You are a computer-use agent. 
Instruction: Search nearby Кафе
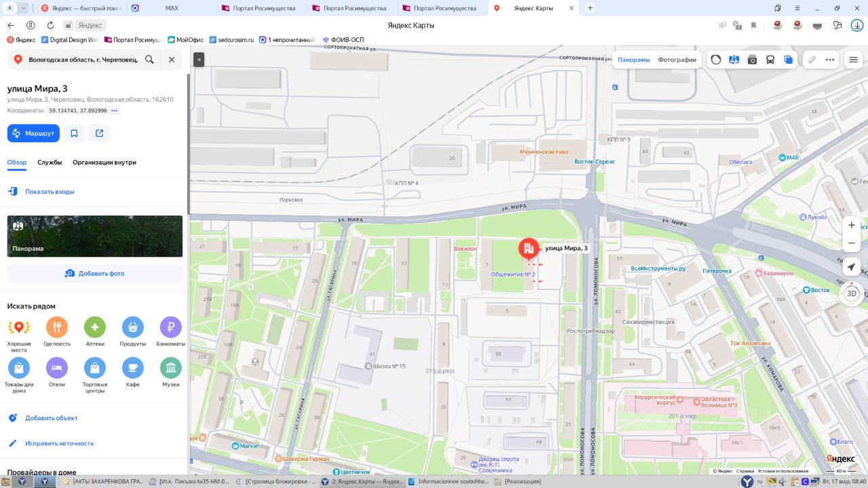[133, 373]
